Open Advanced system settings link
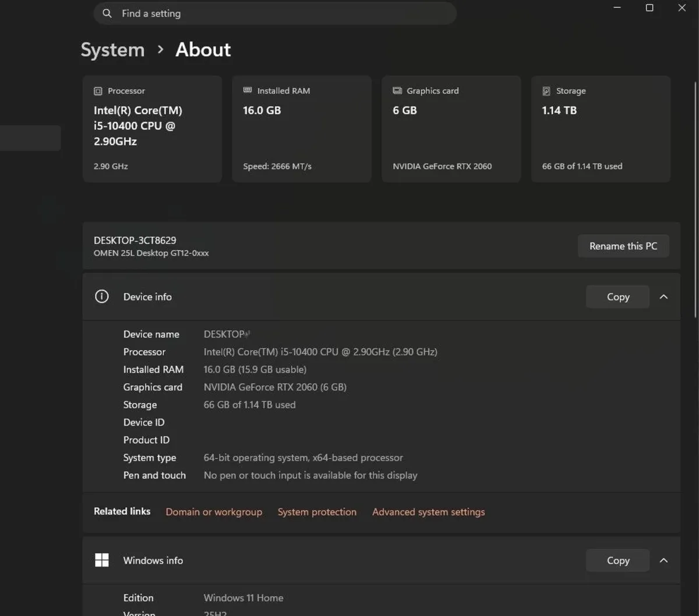 pos(428,512)
